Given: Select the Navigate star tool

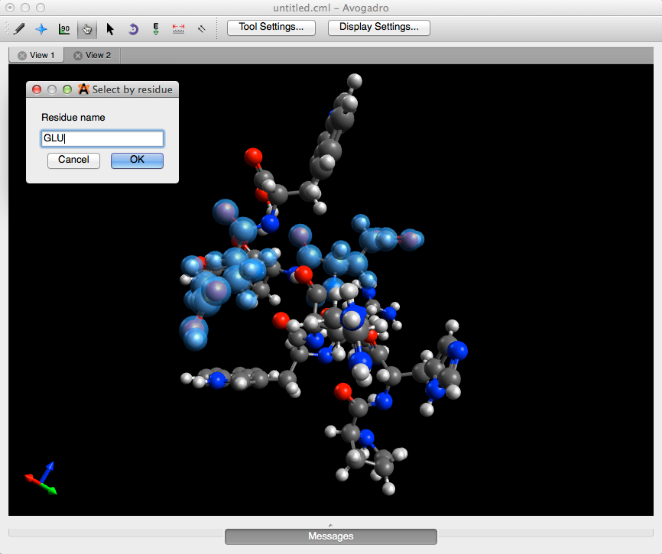Looking at the screenshot, I should point(41,29).
